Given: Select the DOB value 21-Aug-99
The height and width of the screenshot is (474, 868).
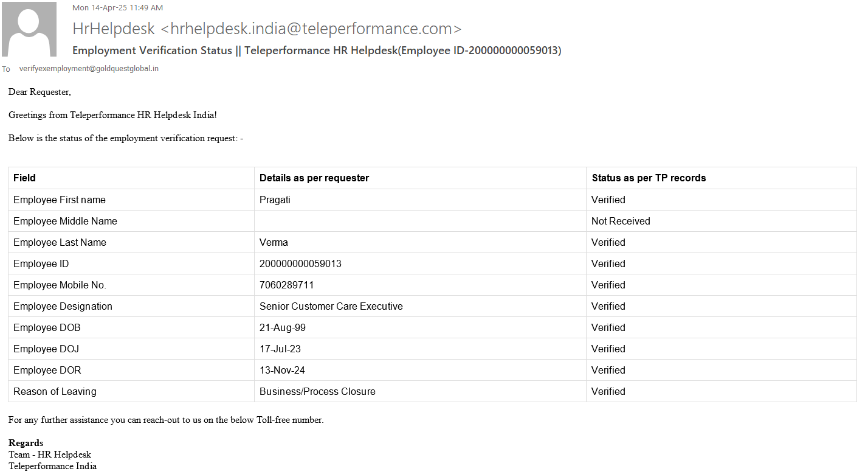Looking at the screenshot, I should tap(282, 327).
